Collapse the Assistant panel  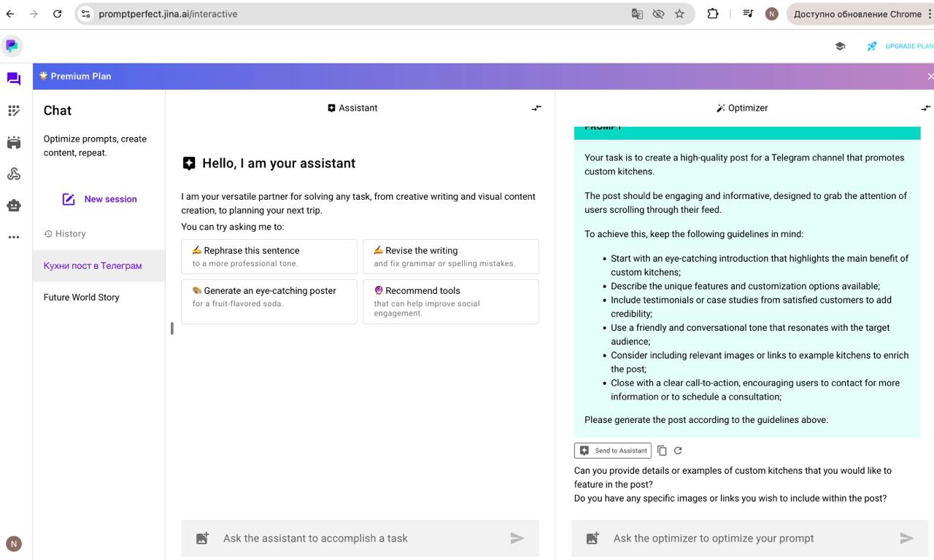coord(536,108)
